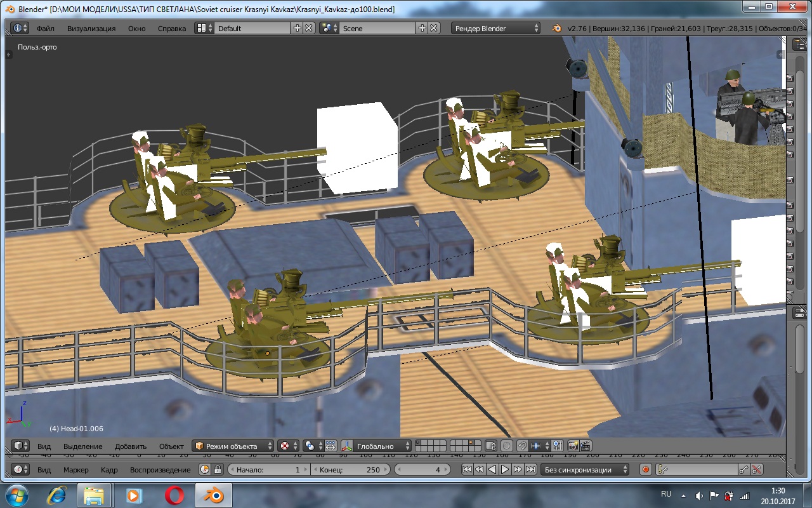
Task: Jump to the first frame of the timeline
Action: click(x=467, y=470)
